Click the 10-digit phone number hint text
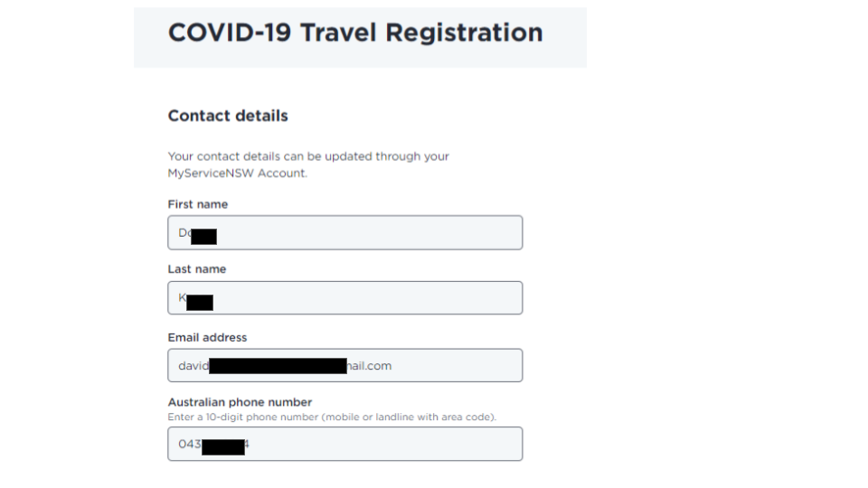 coord(332,417)
